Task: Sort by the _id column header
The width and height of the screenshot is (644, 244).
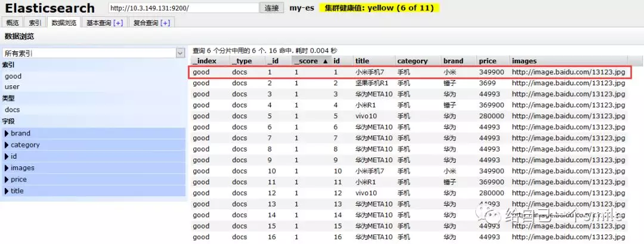Action: point(278,61)
